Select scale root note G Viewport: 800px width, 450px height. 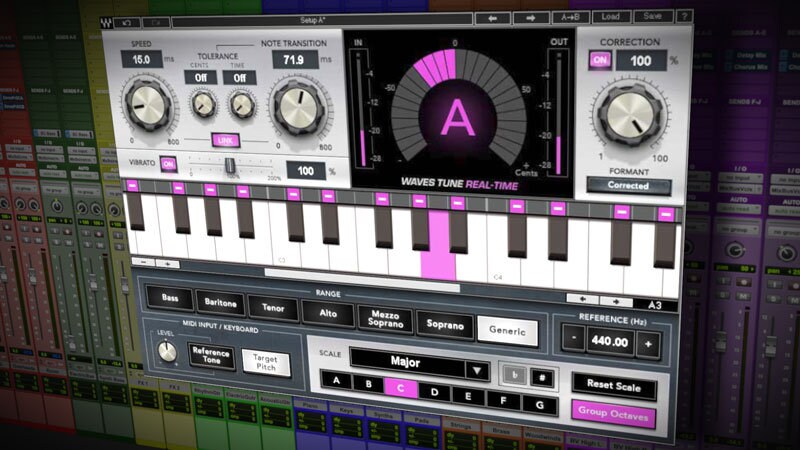click(x=539, y=405)
